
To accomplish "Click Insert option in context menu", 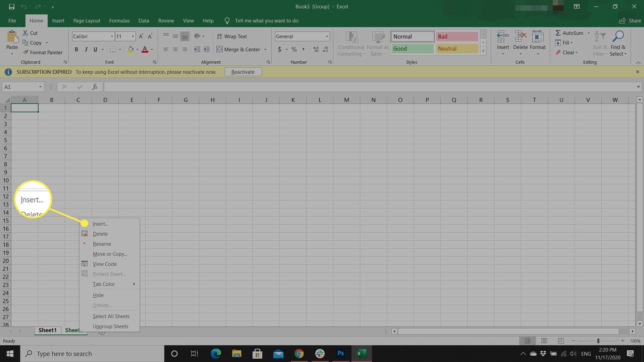I will (x=100, y=223).
